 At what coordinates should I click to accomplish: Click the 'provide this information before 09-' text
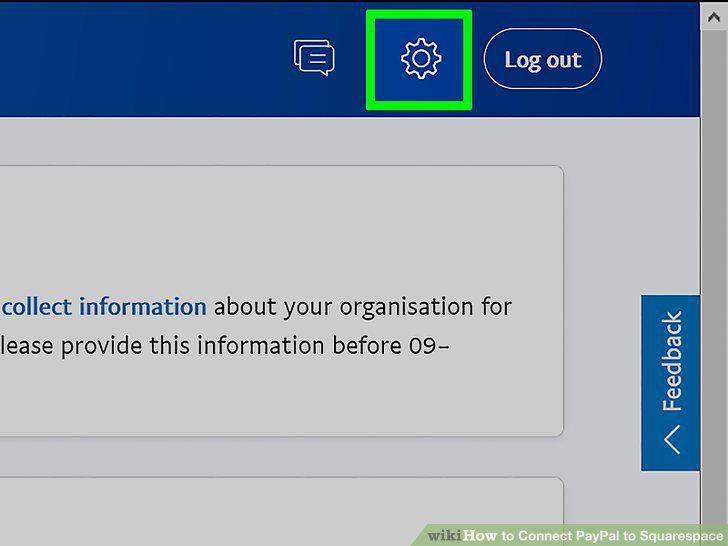[255, 346]
